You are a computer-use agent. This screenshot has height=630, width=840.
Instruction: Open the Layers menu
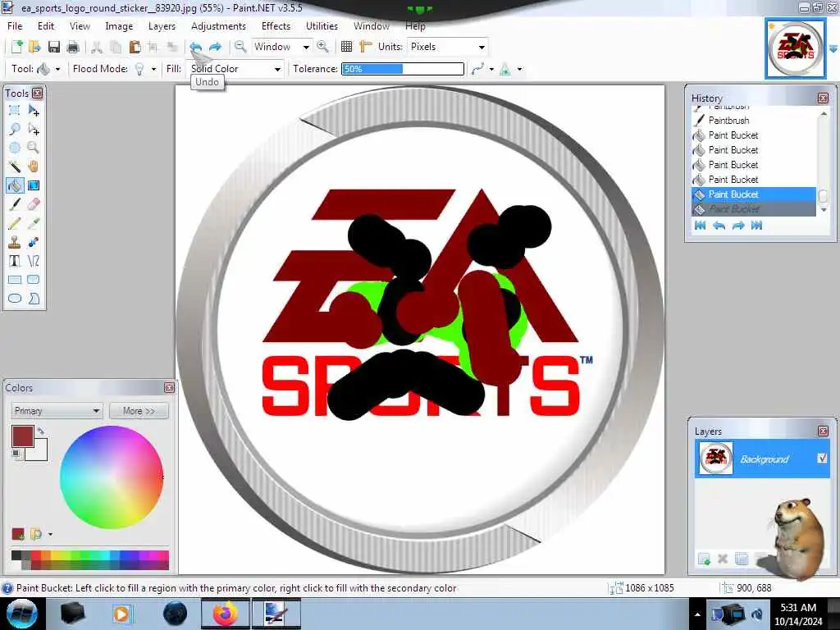(162, 25)
